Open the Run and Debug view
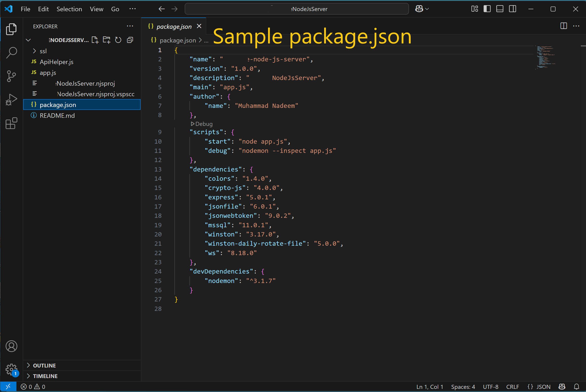Screen dimensions: 586x392 11,100
